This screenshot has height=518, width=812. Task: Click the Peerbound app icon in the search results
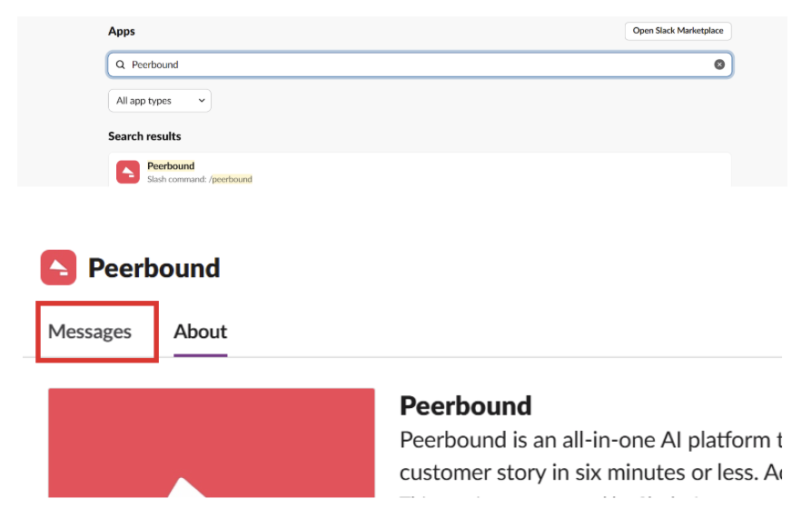128,172
